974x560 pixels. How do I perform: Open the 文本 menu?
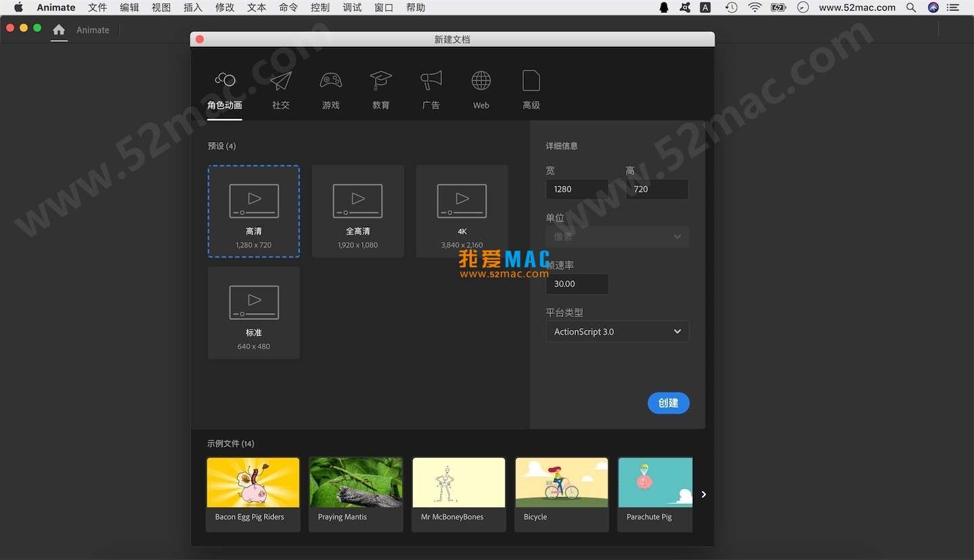[x=257, y=7]
